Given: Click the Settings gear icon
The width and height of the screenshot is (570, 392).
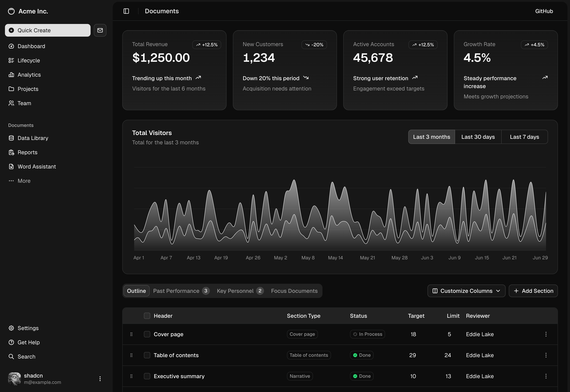Looking at the screenshot, I should (11, 328).
